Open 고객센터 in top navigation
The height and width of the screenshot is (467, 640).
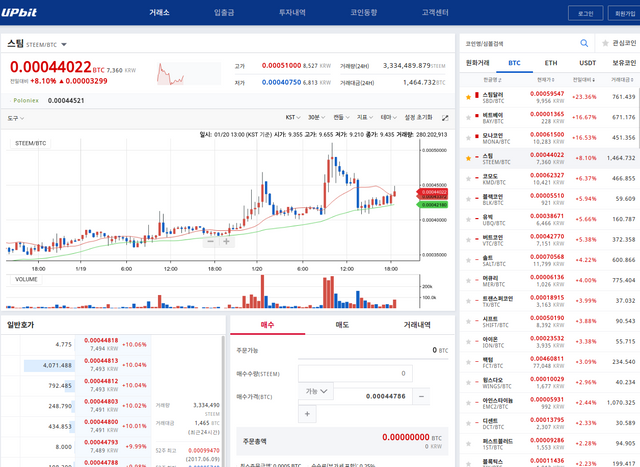click(435, 12)
